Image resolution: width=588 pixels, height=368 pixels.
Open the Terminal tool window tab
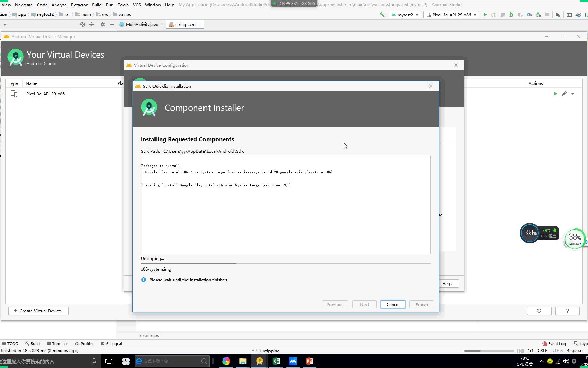tap(57, 343)
